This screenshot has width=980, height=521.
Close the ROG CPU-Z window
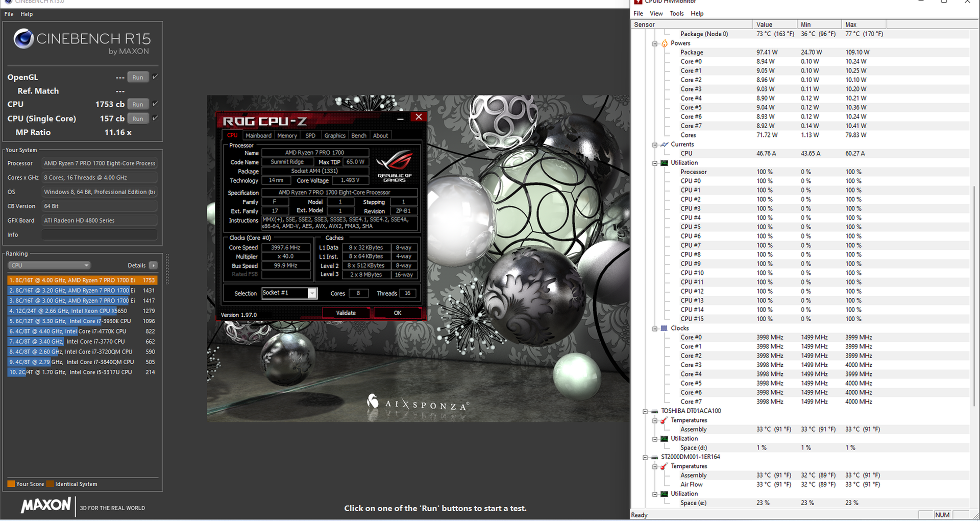click(x=419, y=117)
